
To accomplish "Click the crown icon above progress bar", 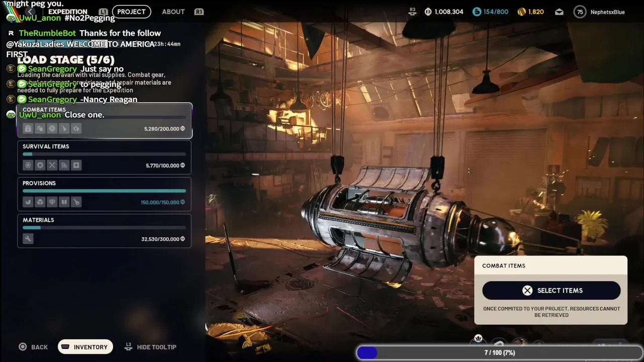I will click(x=478, y=338).
